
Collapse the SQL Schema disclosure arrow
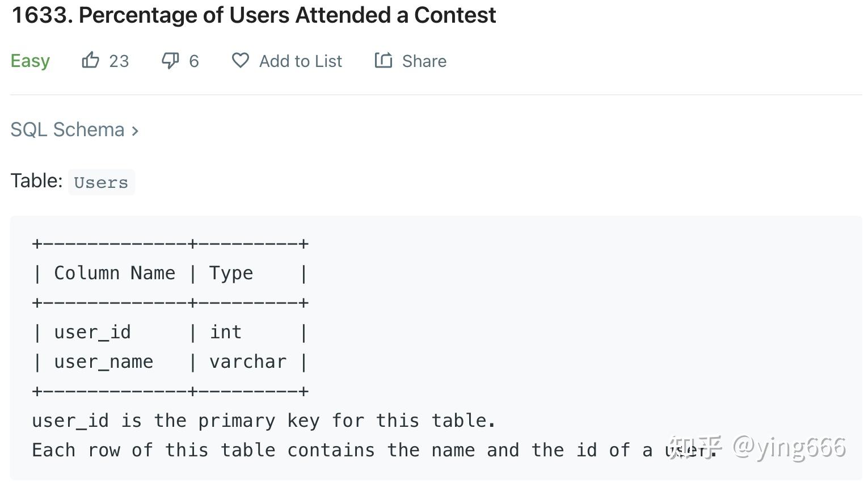click(x=136, y=130)
